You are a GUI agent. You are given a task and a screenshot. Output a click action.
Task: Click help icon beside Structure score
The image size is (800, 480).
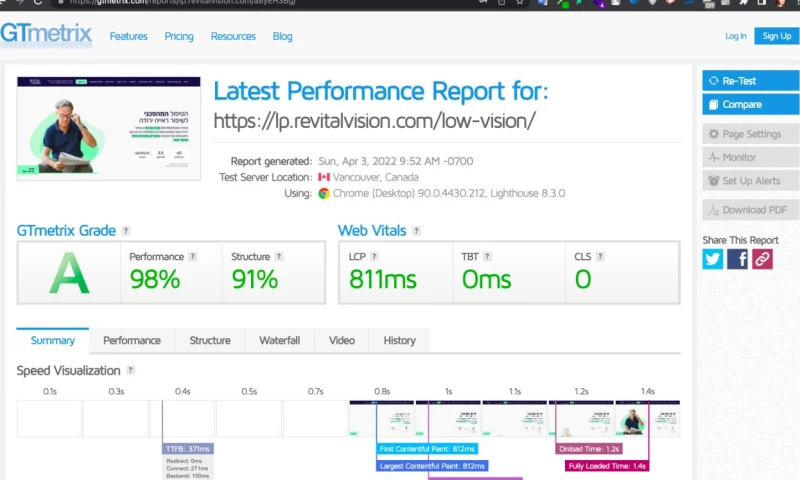pos(281,256)
